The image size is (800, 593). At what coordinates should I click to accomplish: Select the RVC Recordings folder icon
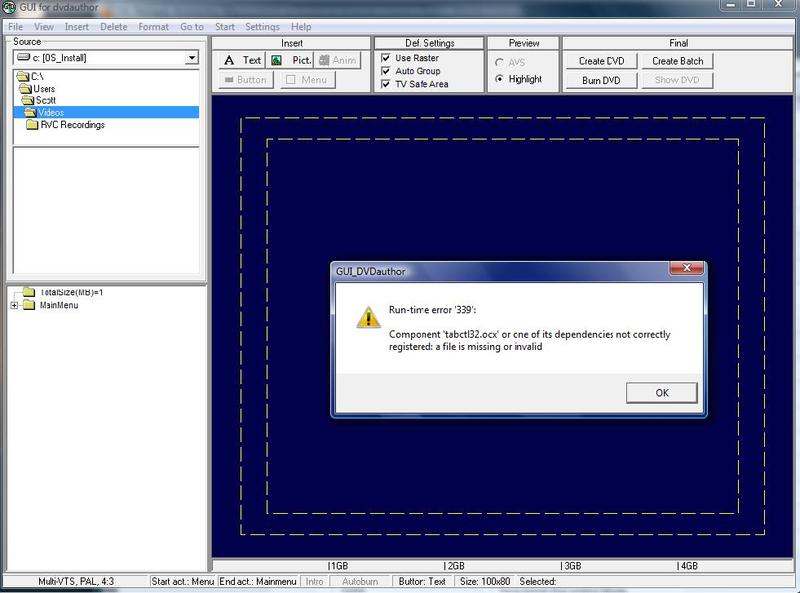33,125
